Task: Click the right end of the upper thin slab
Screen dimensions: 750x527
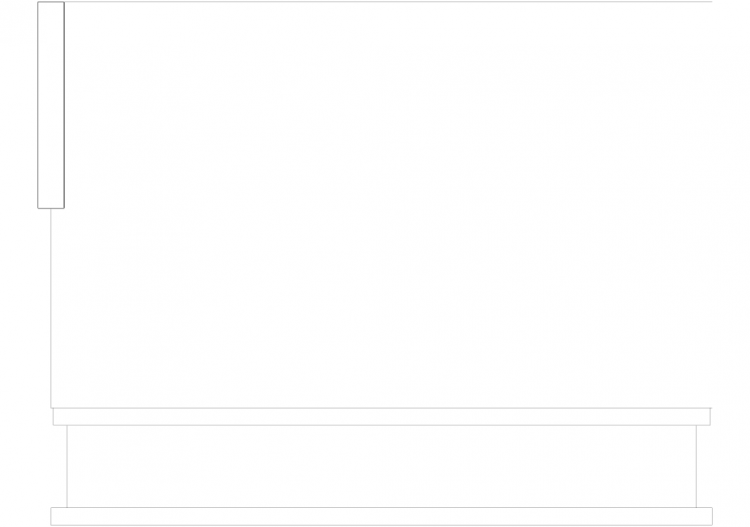Action: click(710, 417)
